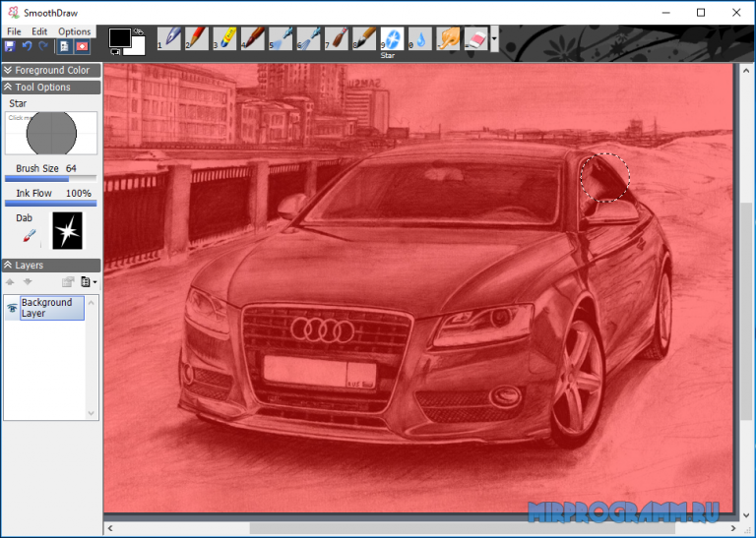Click the Ink Flow 100% value

[78, 193]
